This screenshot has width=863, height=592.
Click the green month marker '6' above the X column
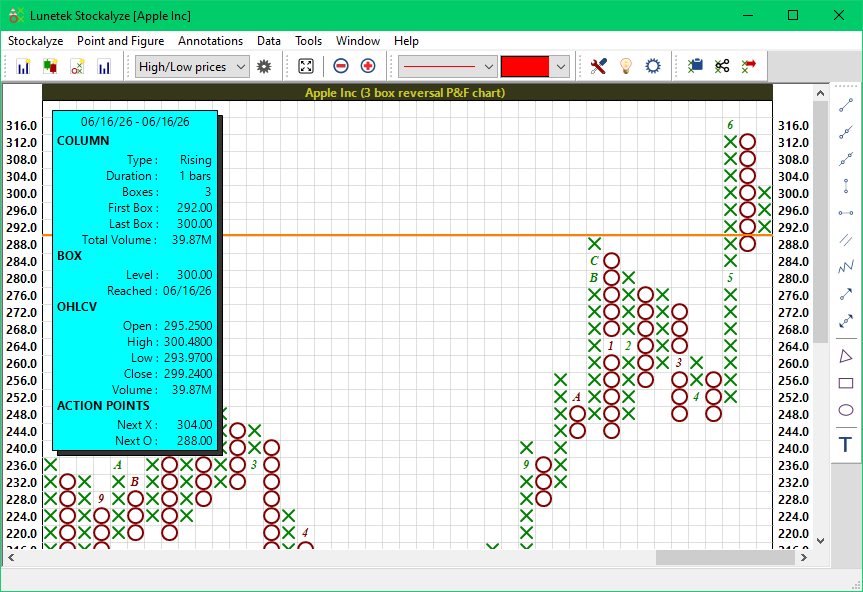coord(730,125)
